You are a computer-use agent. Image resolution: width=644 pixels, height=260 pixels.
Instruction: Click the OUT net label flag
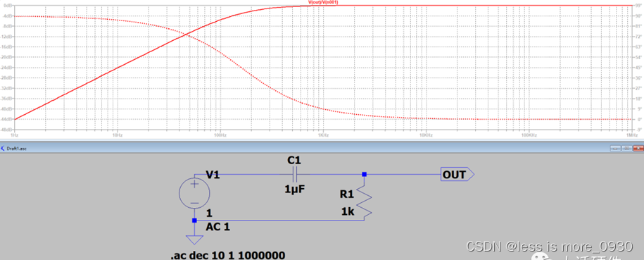457,175
